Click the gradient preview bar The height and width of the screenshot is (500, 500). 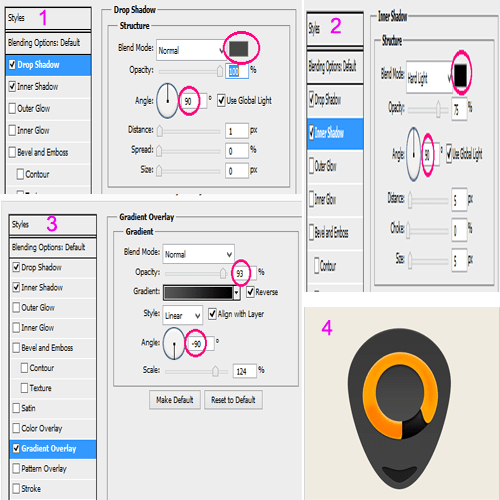198,292
